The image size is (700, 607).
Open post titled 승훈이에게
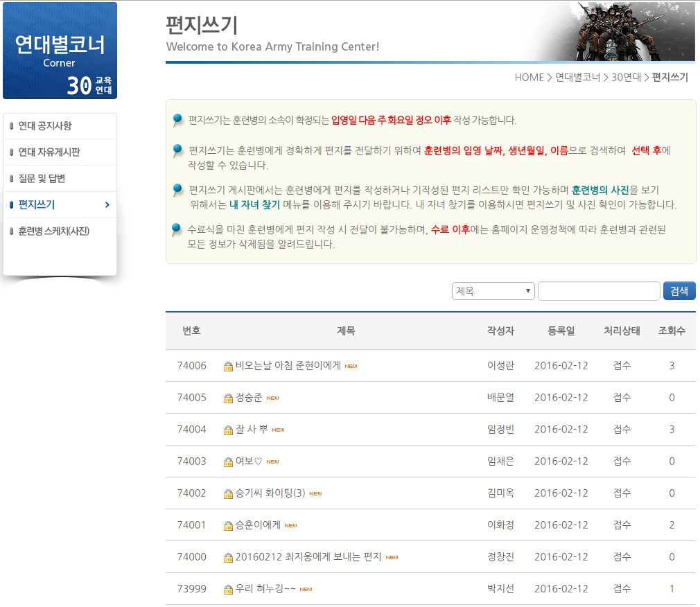(x=258, y=525)
